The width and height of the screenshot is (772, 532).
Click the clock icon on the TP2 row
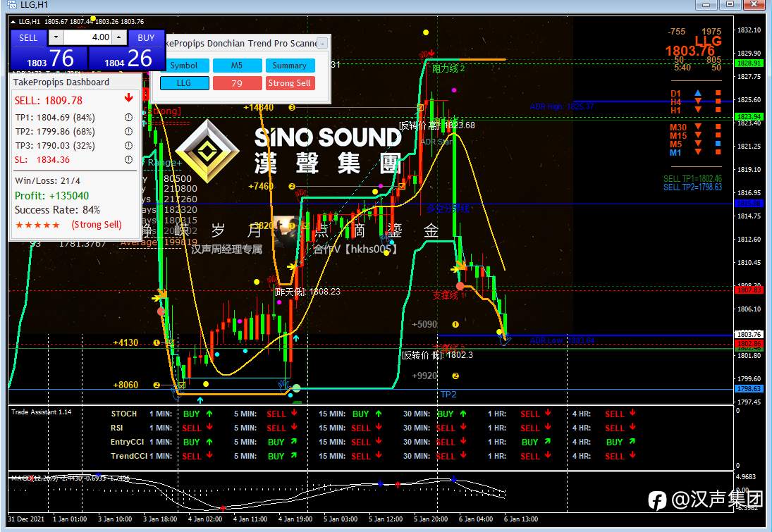(x=128, y=131)
